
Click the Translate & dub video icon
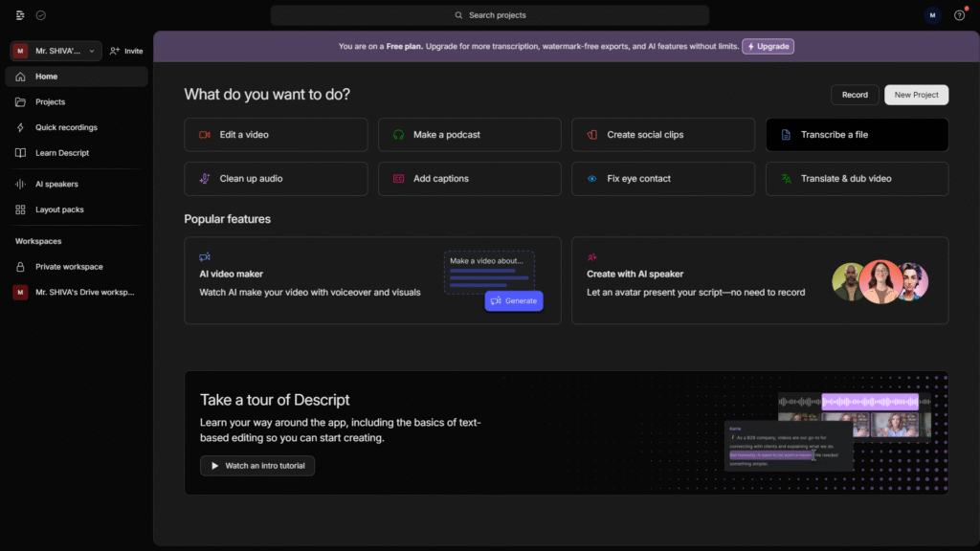coord(786,179)
